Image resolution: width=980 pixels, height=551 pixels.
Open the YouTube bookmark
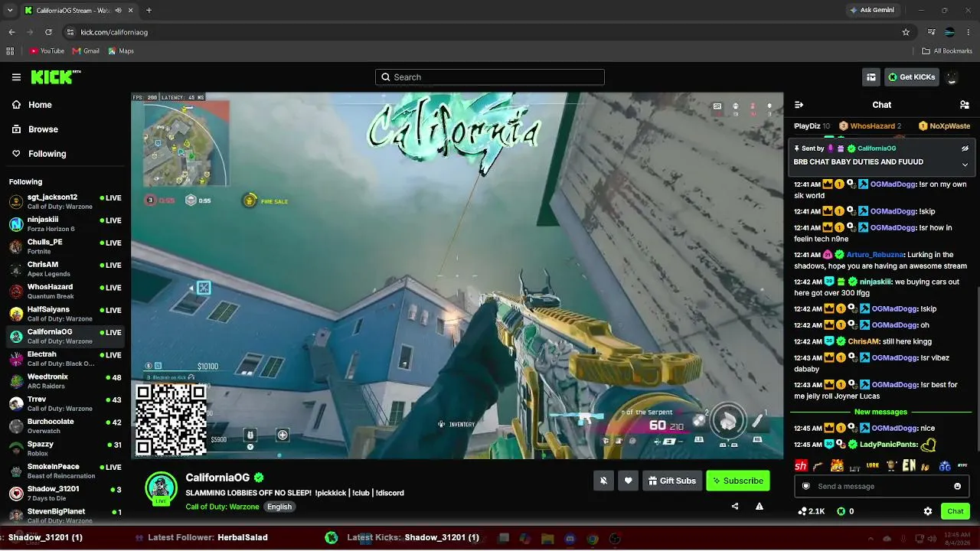(x=47, y=51)
